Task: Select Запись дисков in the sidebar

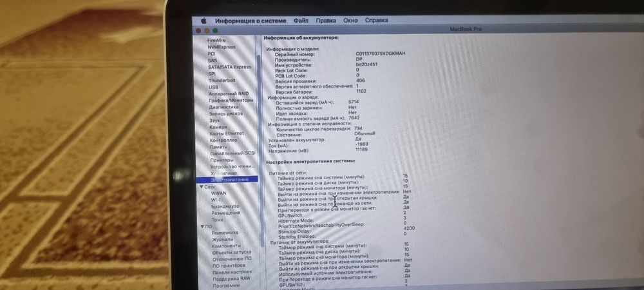Action: (x=226, y=113)
